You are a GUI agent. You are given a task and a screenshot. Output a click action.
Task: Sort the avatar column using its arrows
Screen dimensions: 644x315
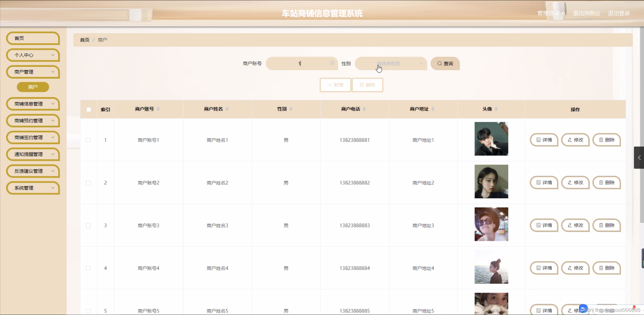coord(496,109)
